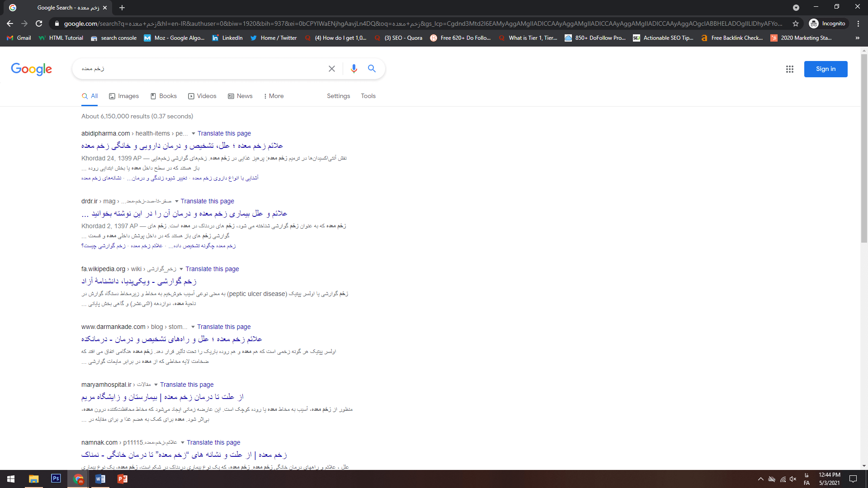The width and height of the screenshot is (868, 488).
Task: Translate the fa.wikipedia.org result page
Action: (212, 269)
